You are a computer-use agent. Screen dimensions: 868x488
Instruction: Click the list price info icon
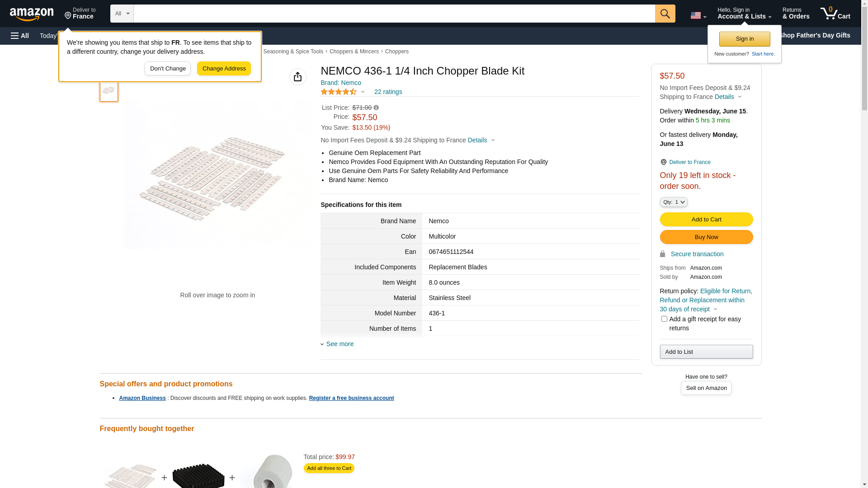(x=376, y=108)
